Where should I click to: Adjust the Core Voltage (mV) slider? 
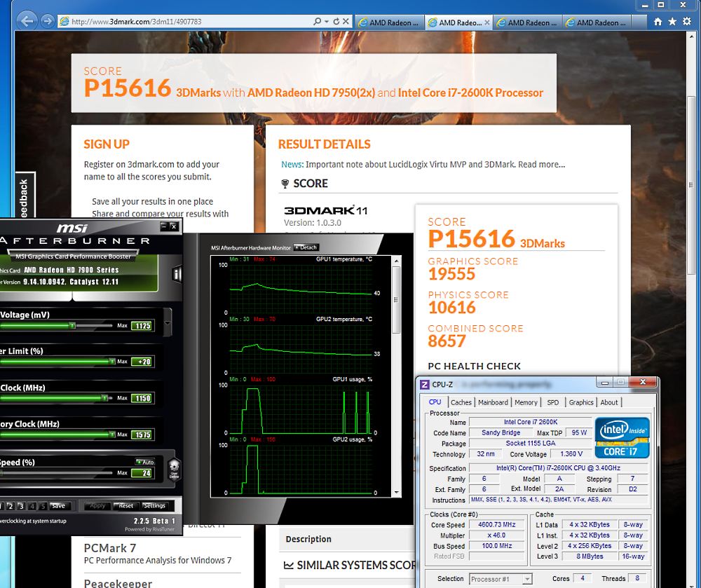[56, 326]
